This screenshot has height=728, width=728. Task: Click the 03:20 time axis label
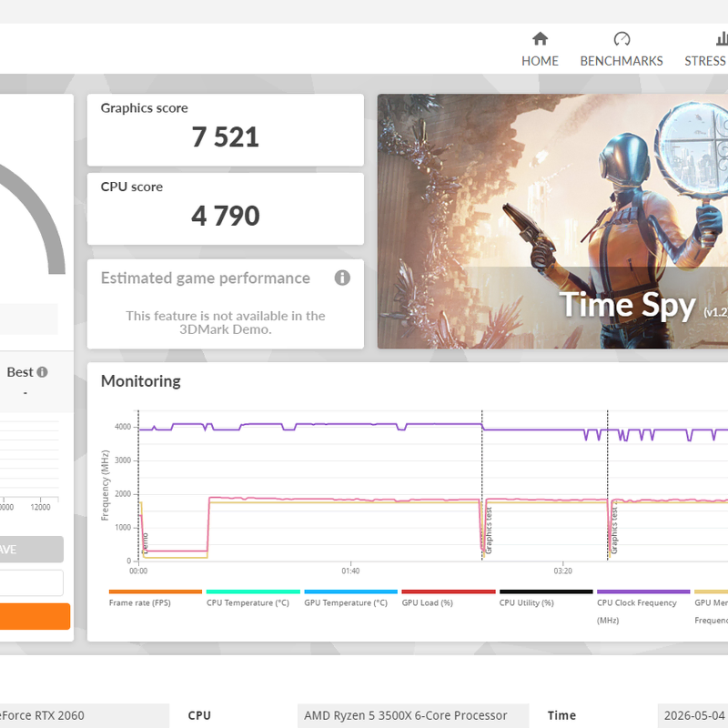tap(562, 571)
